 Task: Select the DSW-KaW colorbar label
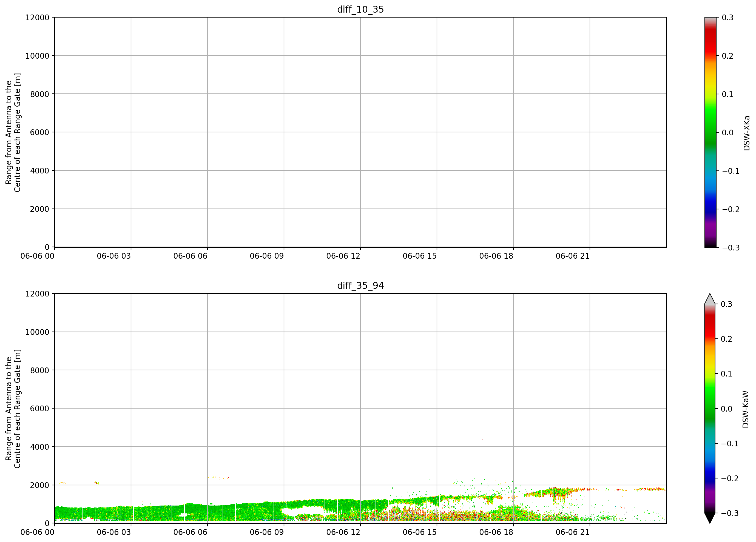coord(746,409)
